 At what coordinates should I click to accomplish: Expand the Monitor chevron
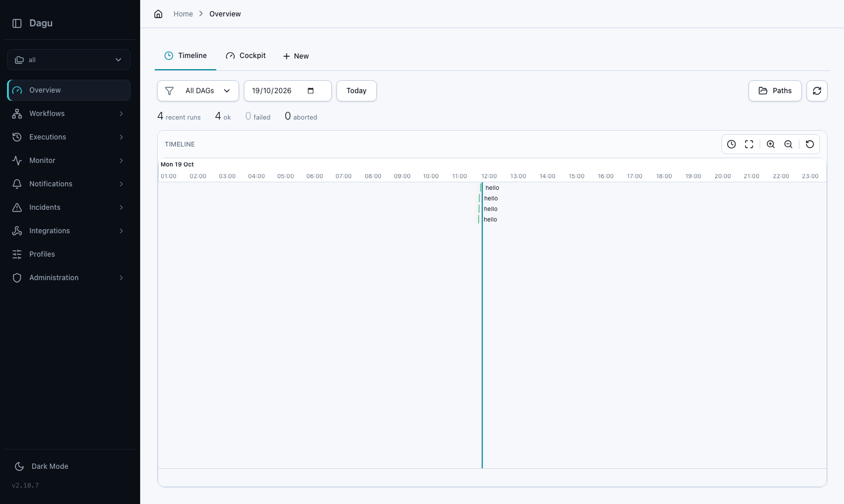click(x=121, y=161)
